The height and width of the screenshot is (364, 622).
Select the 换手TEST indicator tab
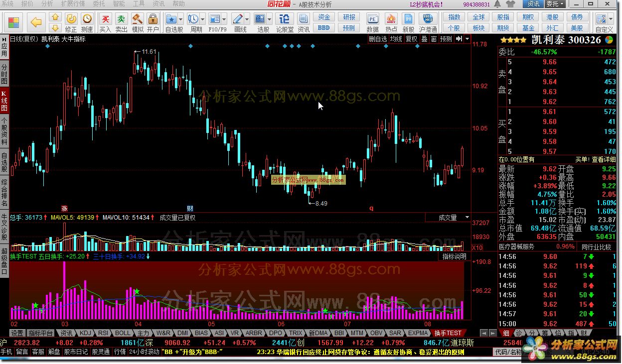pyautogui.click(x=448, y=333)
